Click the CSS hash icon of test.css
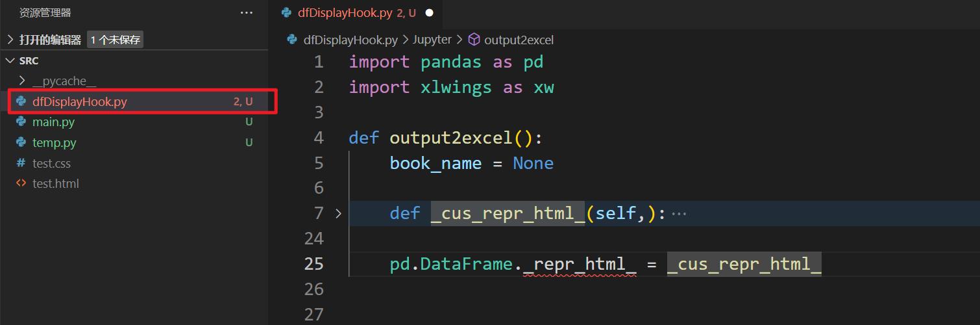Image resolution: width=980 pixels, height=325 pixels. tap(21, 163)
